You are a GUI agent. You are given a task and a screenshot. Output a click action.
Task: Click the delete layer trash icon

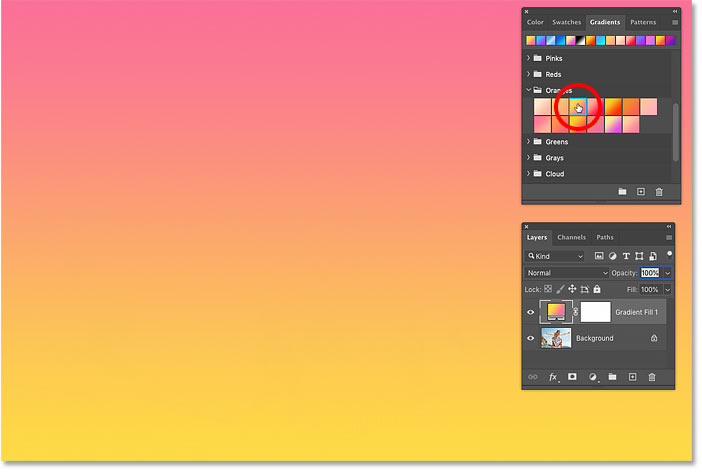652,377
